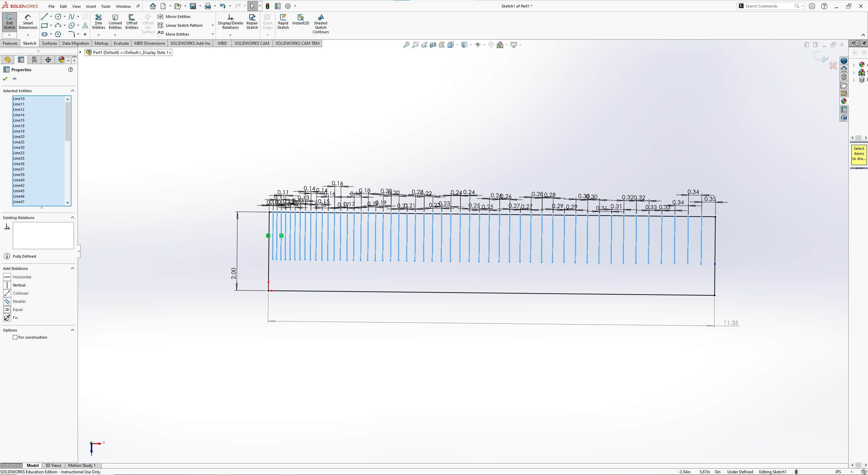Select the Text sketch tool
Image resolution: width=868 pixels, height=475 pixels.
click(x=85, y=25)
